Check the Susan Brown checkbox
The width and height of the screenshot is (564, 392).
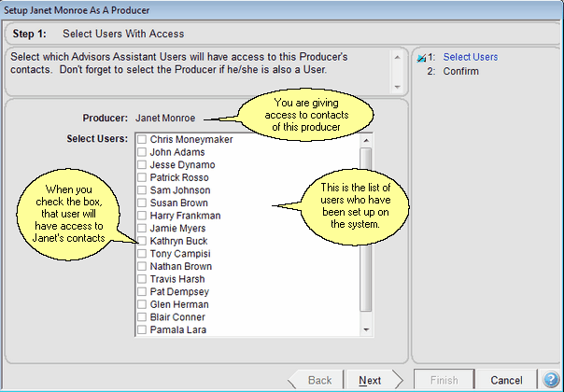coord(142,203)
